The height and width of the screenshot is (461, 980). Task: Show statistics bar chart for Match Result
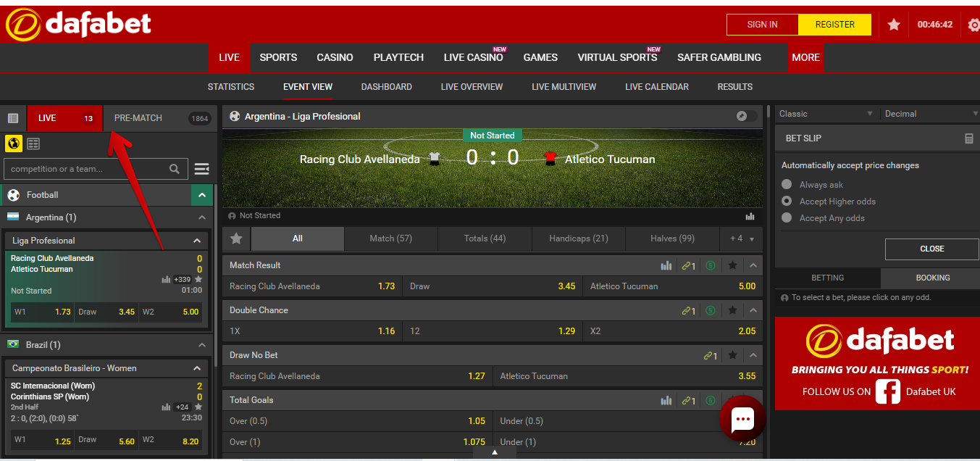[x=666, y=265]
